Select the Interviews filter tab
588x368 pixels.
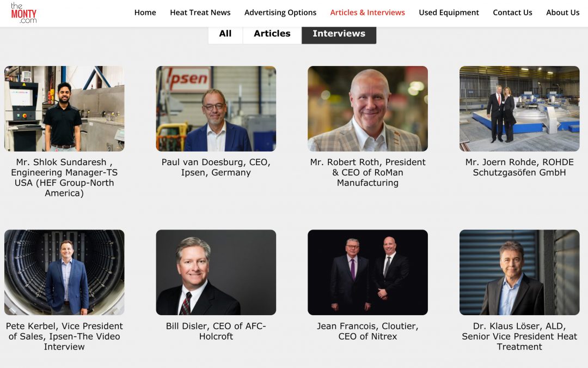pyautogui.click(x=339, y=34)
